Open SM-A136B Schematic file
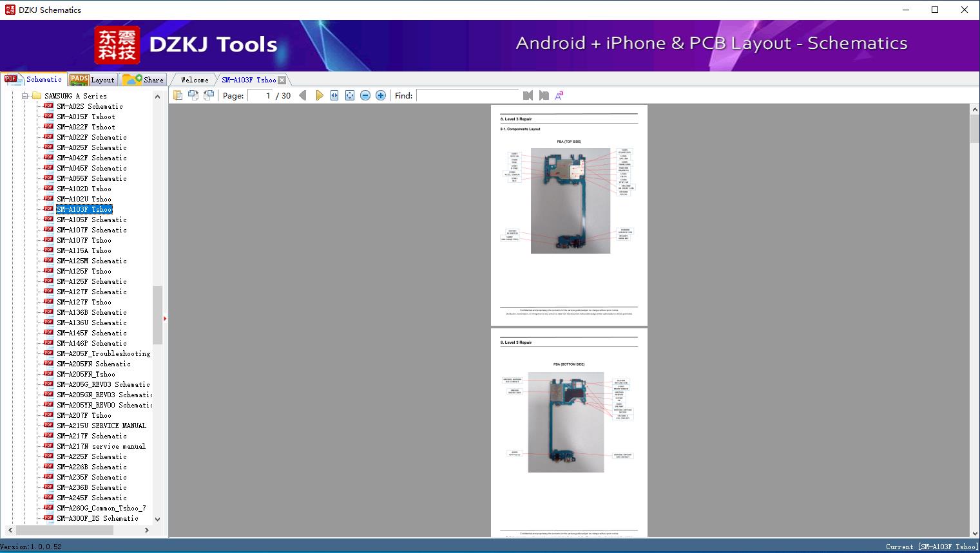980x553 pixels. [91, 312]
